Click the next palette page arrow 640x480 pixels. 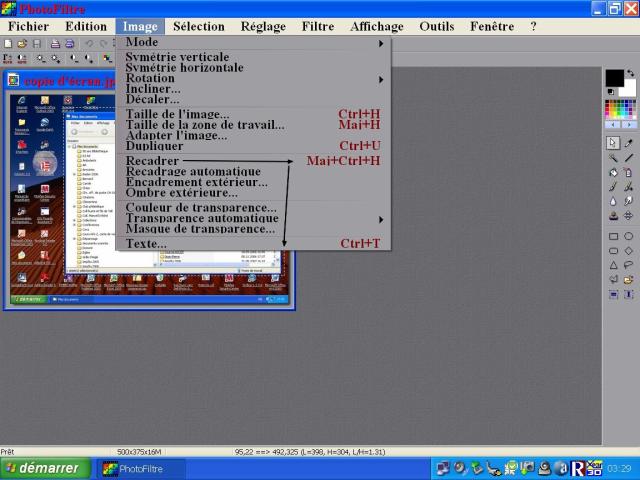click(629, 124)
